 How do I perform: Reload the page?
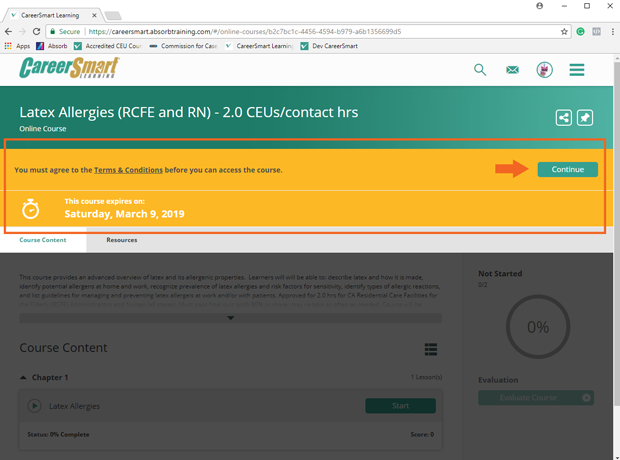pyautogui.click(x=36, y=32)
